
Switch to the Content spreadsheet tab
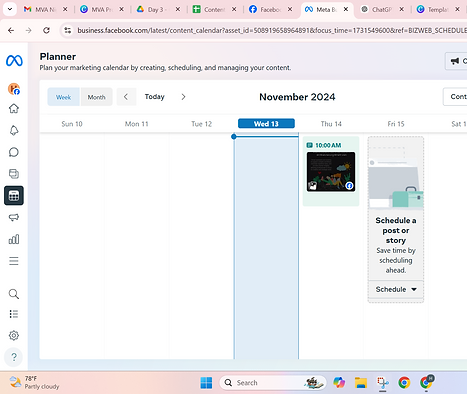[209, 10]
